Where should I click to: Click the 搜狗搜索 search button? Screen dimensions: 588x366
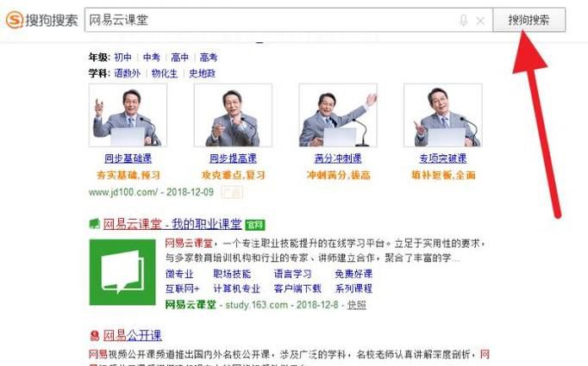[529, 20]
